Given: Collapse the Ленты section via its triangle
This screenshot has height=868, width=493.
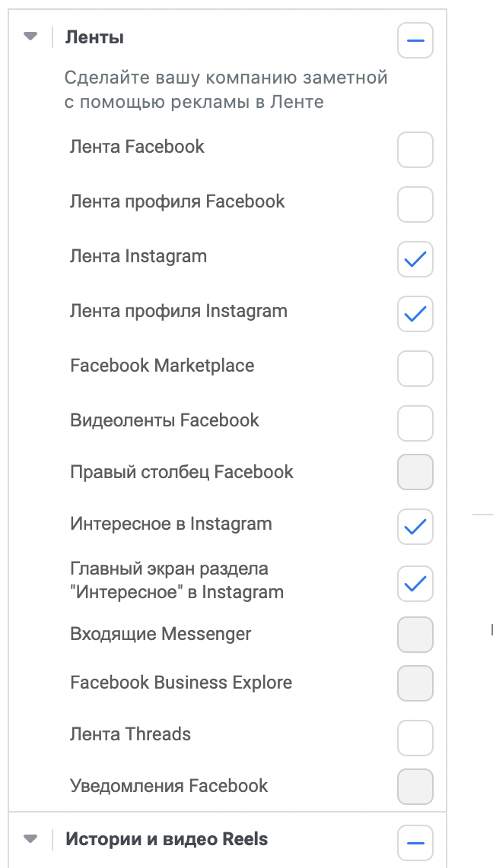Looking at the screenshot, I should [x=29, y=36].
